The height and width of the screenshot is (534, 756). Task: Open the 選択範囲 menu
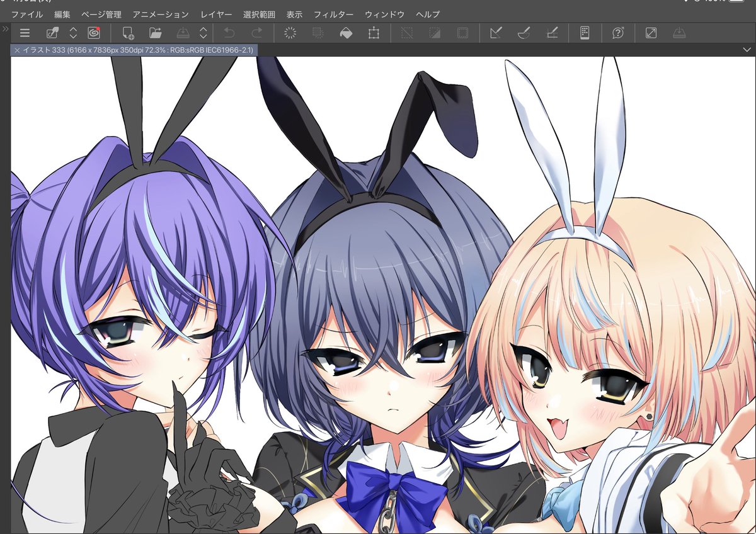tap(260, 14)
